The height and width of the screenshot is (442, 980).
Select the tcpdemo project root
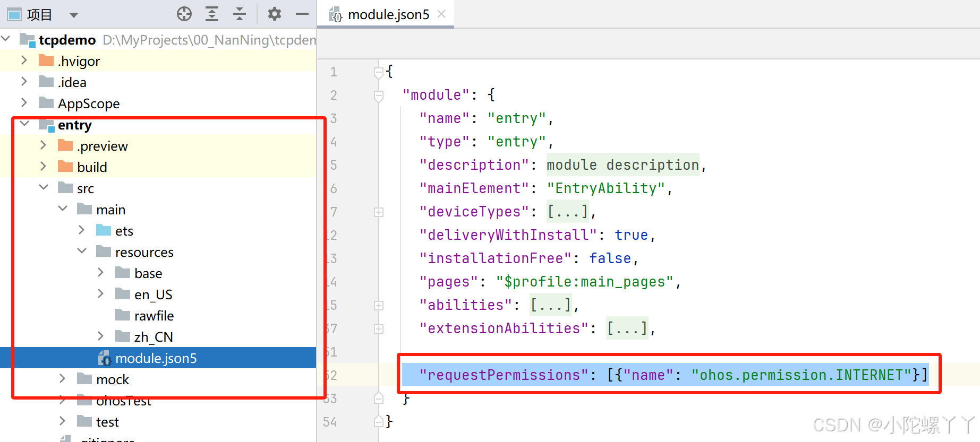(x=67, y=40)
